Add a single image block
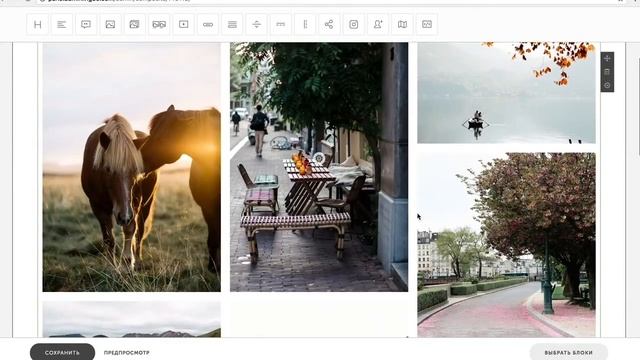 click(110, 24)
